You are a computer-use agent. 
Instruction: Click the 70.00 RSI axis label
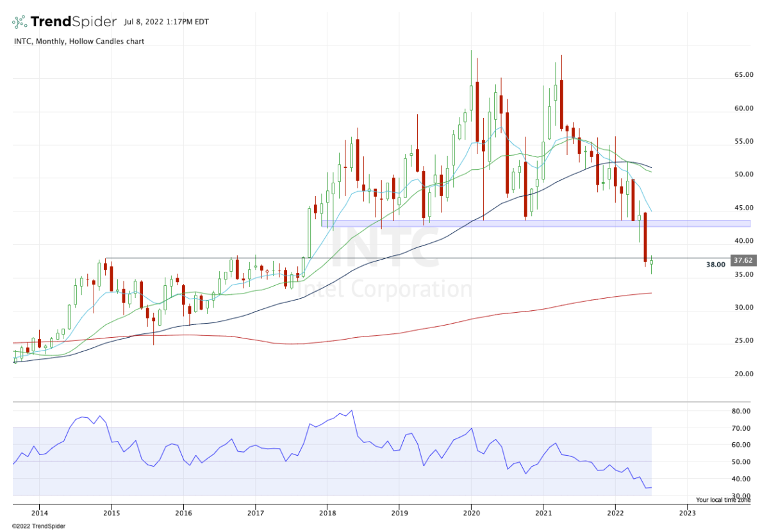(x=743, y=428)
